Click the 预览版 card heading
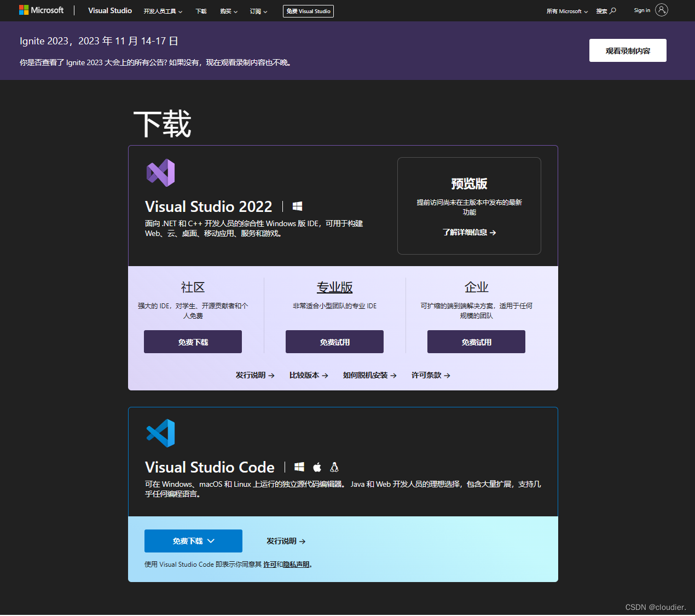The height and width of the screenshot is (616, 695). pyautogui.click(x=469, y=184)
